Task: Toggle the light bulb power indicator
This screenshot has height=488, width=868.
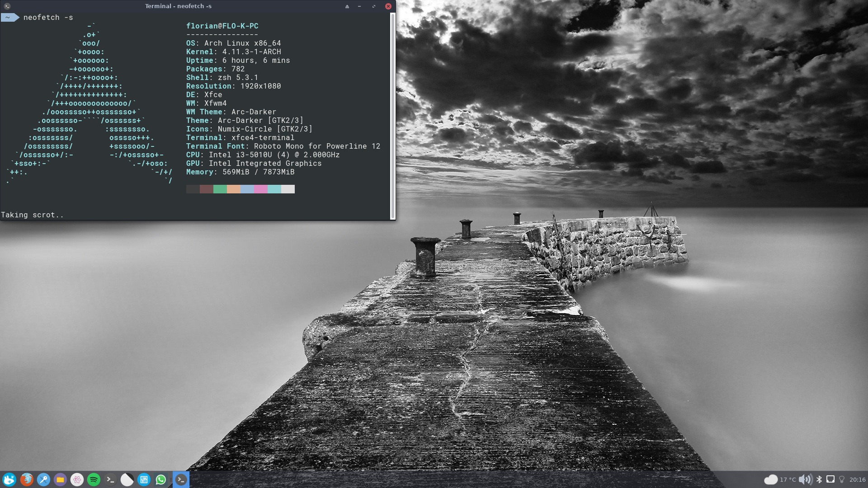Action: [842, 479]
